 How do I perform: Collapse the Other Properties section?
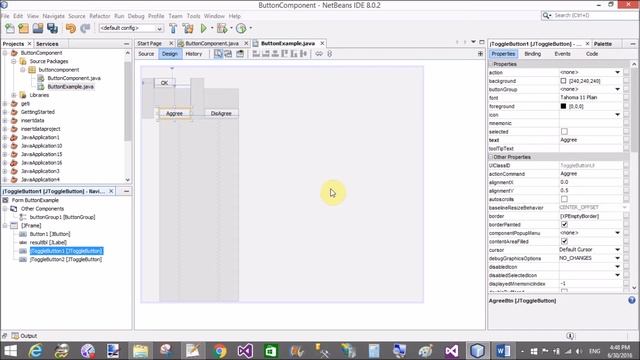(x=491, y=157)
